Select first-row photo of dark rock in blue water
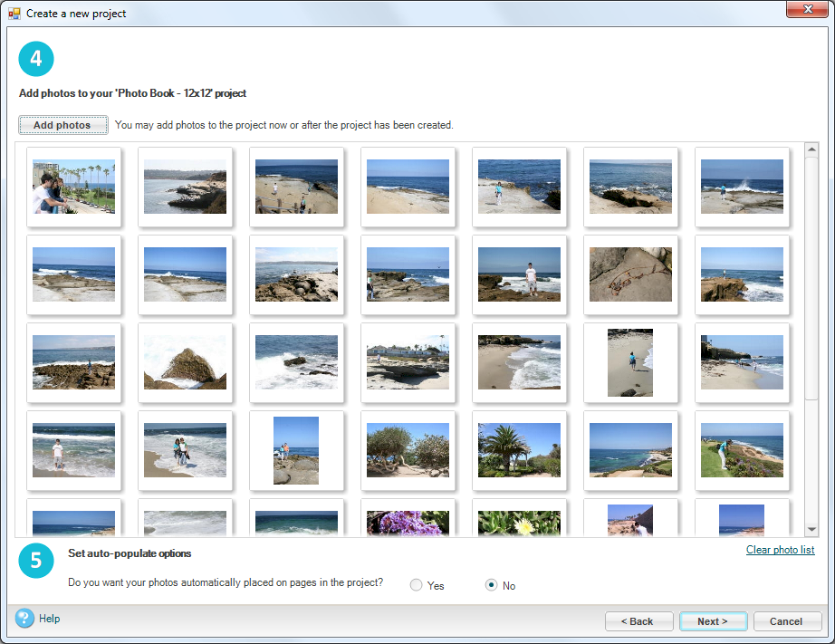Screen dimensions: 835x644 click(x=630, y=187)
